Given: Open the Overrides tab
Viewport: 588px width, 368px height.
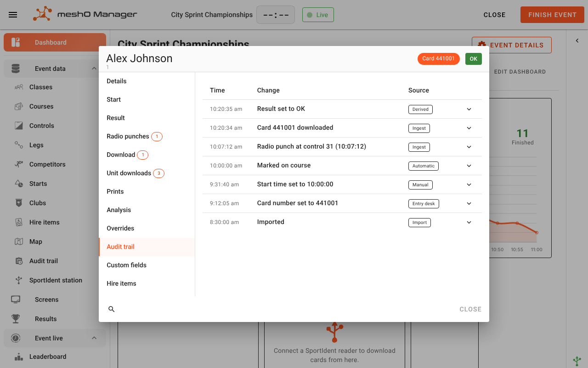Looking at the screenshot, I should coord(147,228).
